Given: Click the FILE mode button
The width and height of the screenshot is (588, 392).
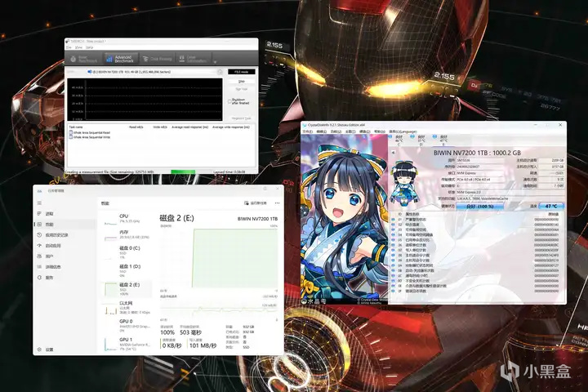Looking at the screenshot, I should tap(242, 72).
